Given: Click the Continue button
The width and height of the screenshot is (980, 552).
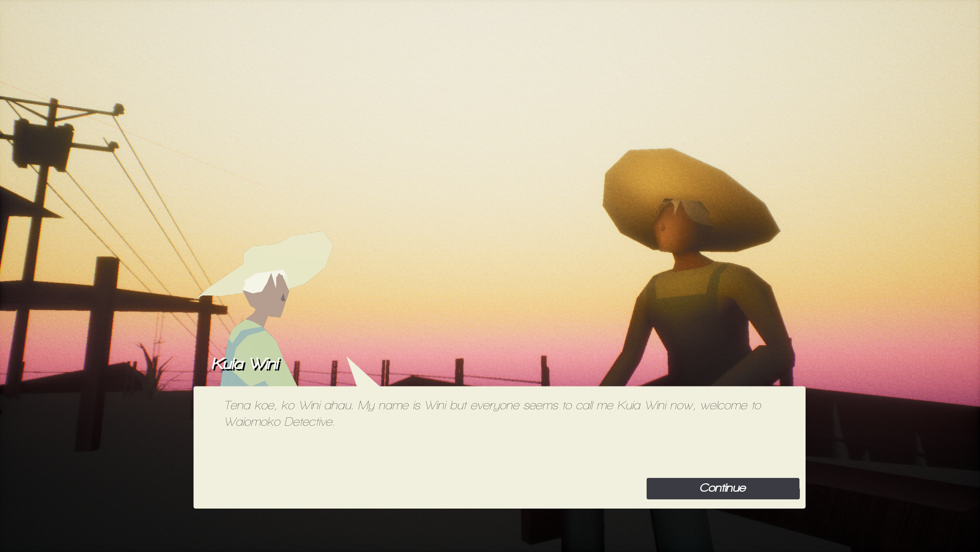Looking at the screenshot, I should 722,488.
